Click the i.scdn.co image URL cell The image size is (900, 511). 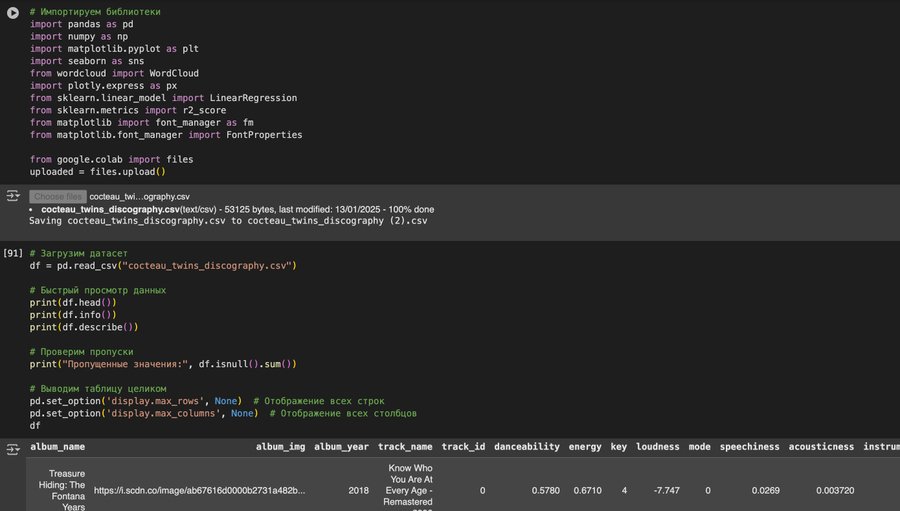point(200,491)
